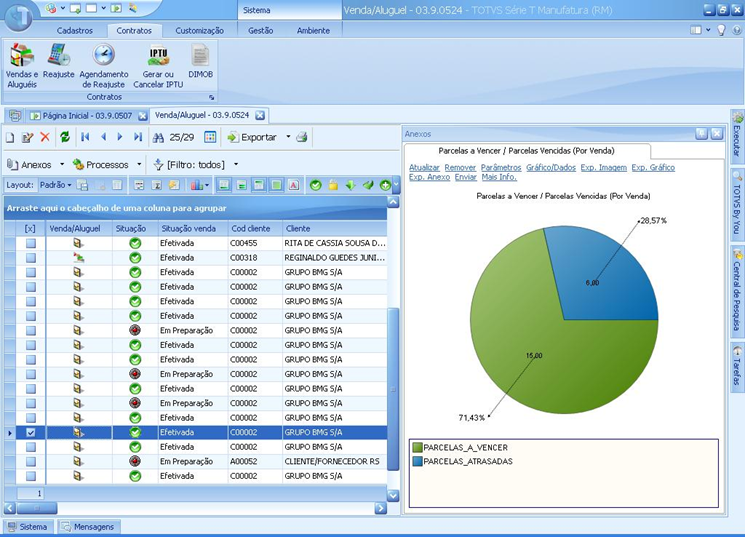Click the window list icon left of tabs
Viewport: 745px width, 537px height.
(15, 115)
